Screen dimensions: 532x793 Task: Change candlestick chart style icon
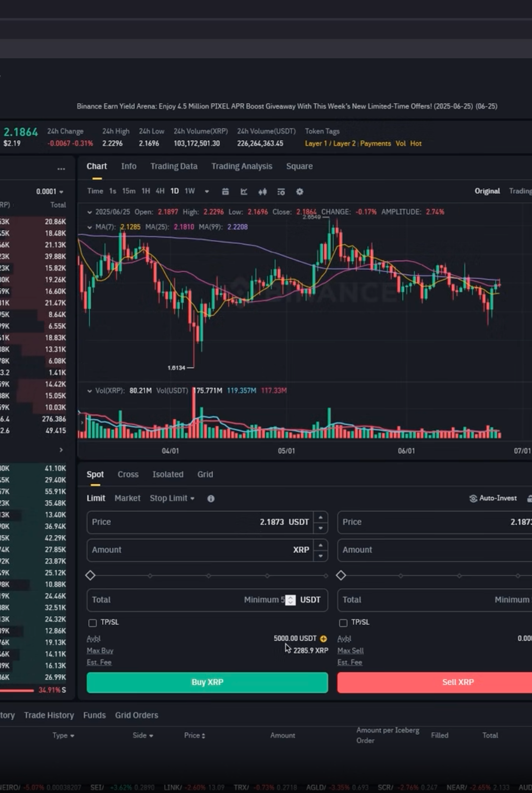263,191
